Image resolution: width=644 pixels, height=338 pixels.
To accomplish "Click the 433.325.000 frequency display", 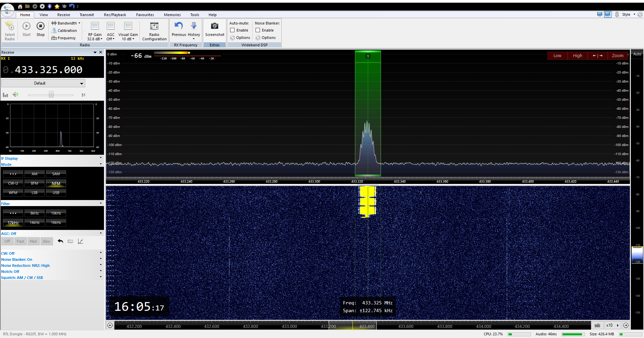I will 49,70.
